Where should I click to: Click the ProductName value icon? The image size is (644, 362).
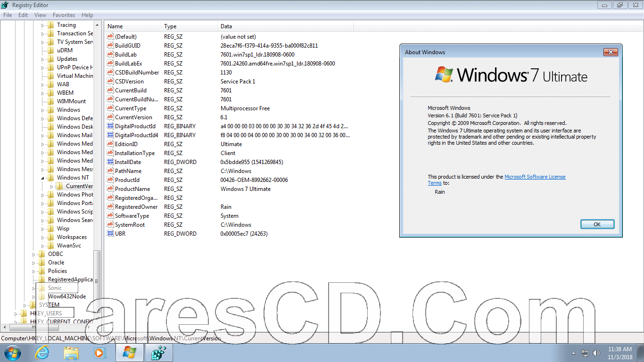click(110, 189)
